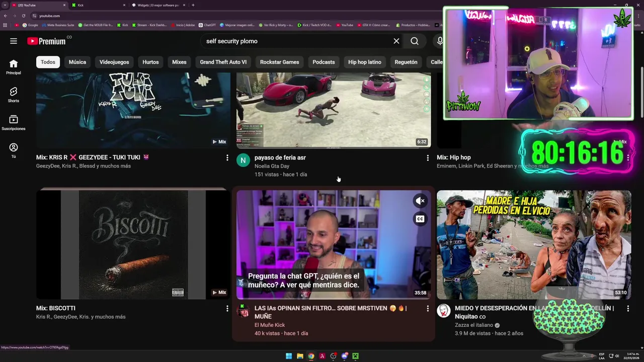
Task: Switch to the Widgets browser tab
Action: [158, 5]
